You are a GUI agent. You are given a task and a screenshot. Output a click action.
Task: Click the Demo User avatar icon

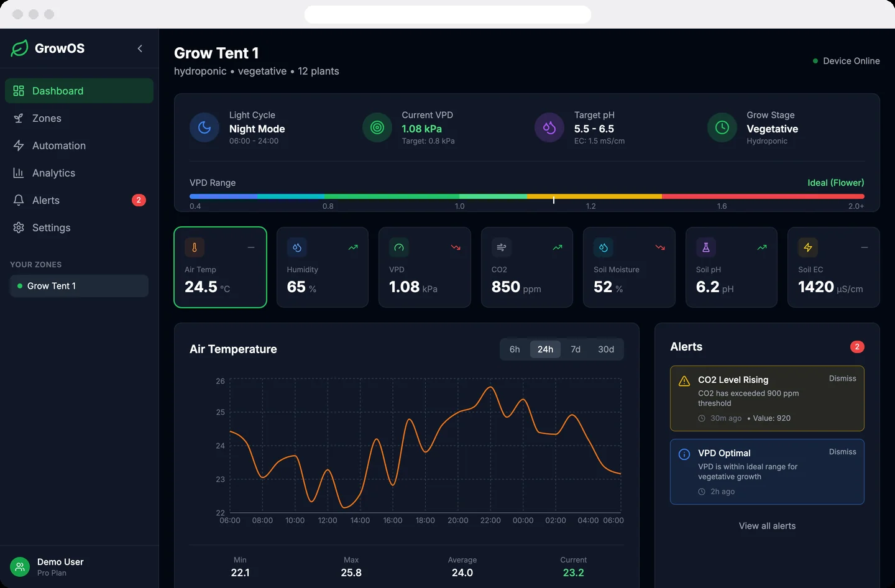20,567
